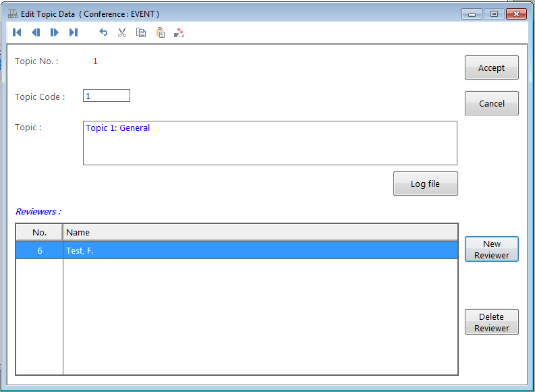Go to the first topic record
The height and width of the screenshot is (392, 535).
tap(17, 32)
